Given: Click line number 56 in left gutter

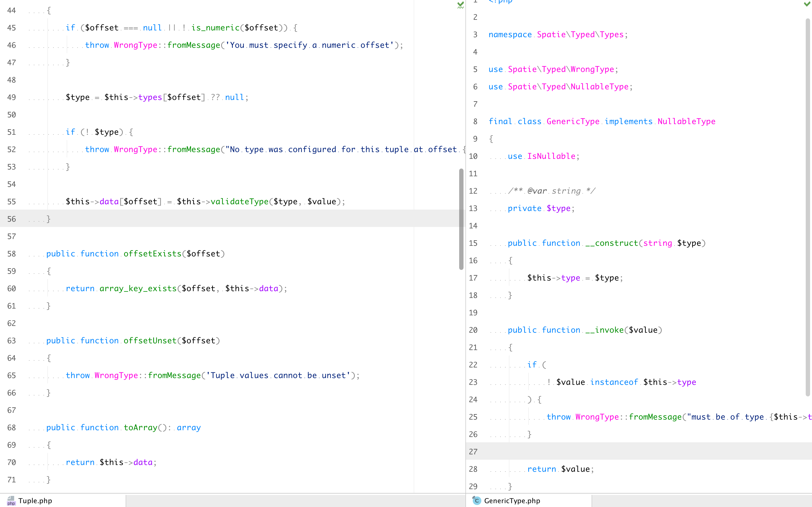Looking at the screenshot, I should [x=11, y=219].
